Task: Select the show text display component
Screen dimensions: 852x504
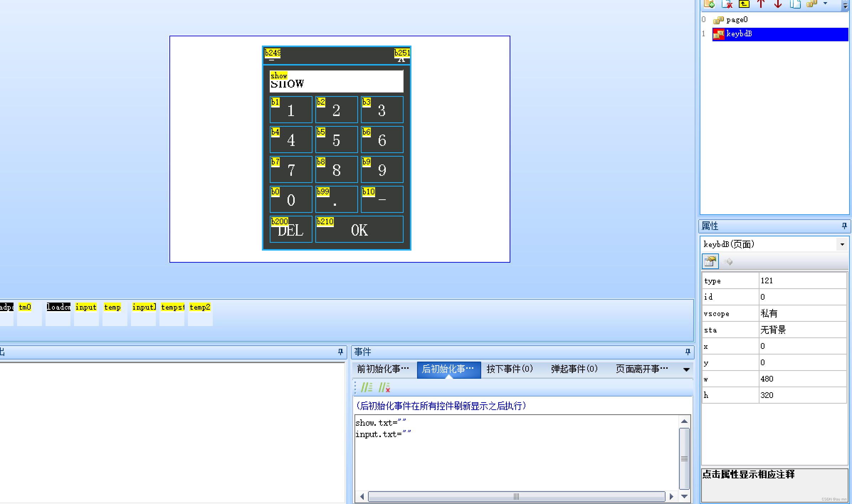Action: (336, 81)
